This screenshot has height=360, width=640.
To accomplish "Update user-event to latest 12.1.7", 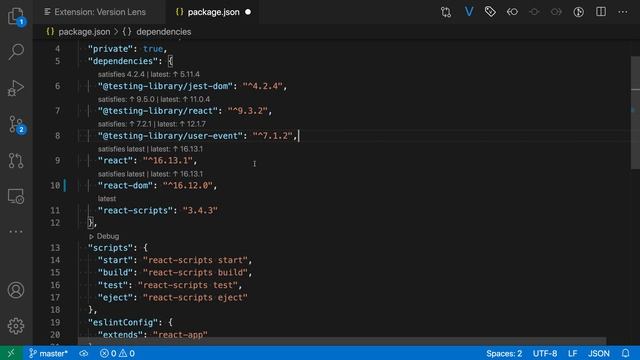I will coord(182,124).
